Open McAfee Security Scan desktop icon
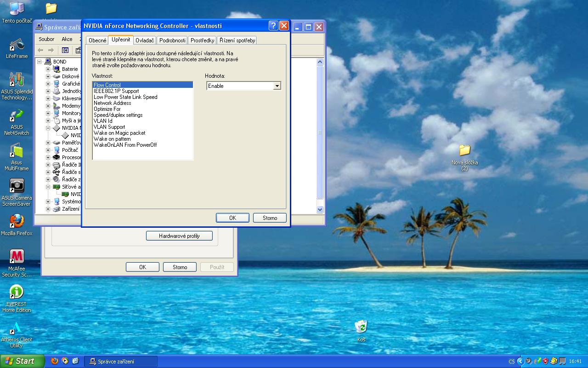The height and width of the screenshot is (368, 588). tap(17, 263)
